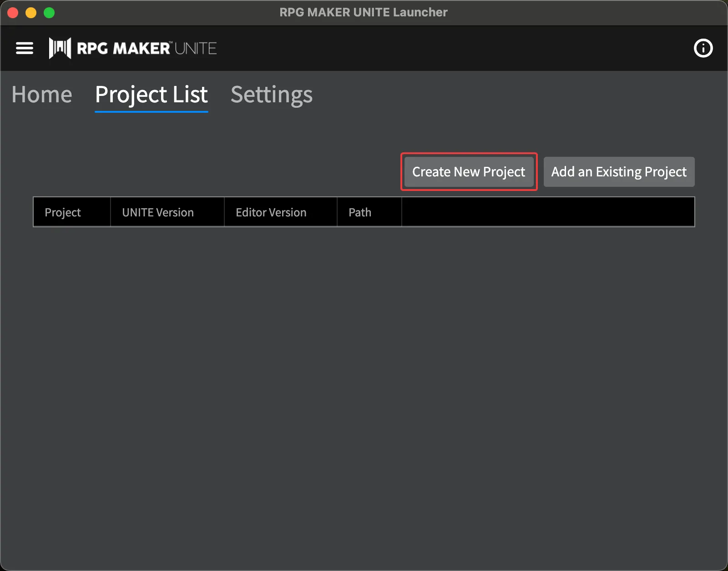This screenshot has width=728, height=571.
Task: Close the launcher with the red button
Action: tap(13, 13)
